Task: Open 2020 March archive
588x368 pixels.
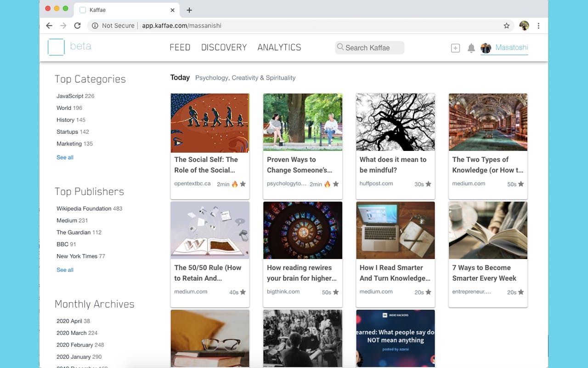Action: point(77,333)
